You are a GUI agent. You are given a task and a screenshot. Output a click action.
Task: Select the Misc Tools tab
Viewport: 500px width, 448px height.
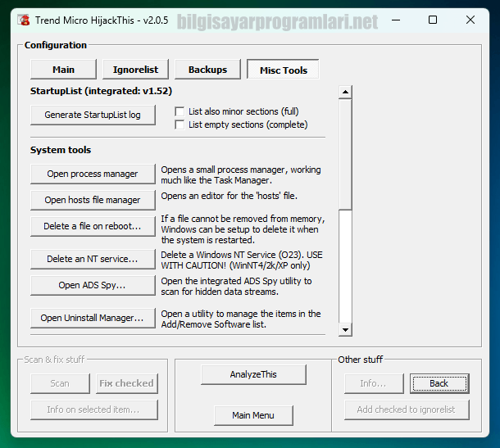pos(283,70)
